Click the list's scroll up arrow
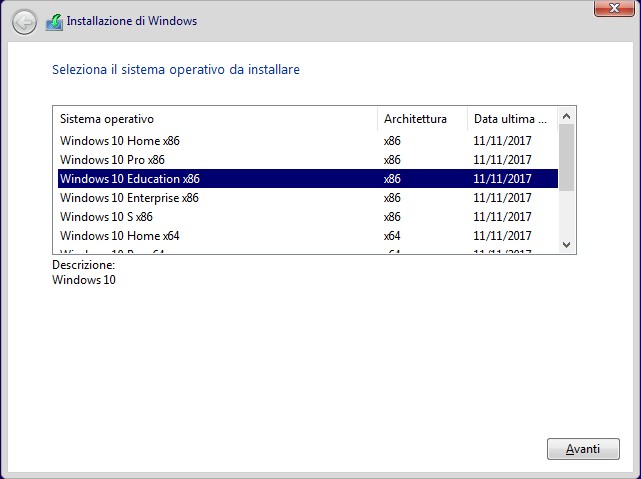 pos(567,116)
